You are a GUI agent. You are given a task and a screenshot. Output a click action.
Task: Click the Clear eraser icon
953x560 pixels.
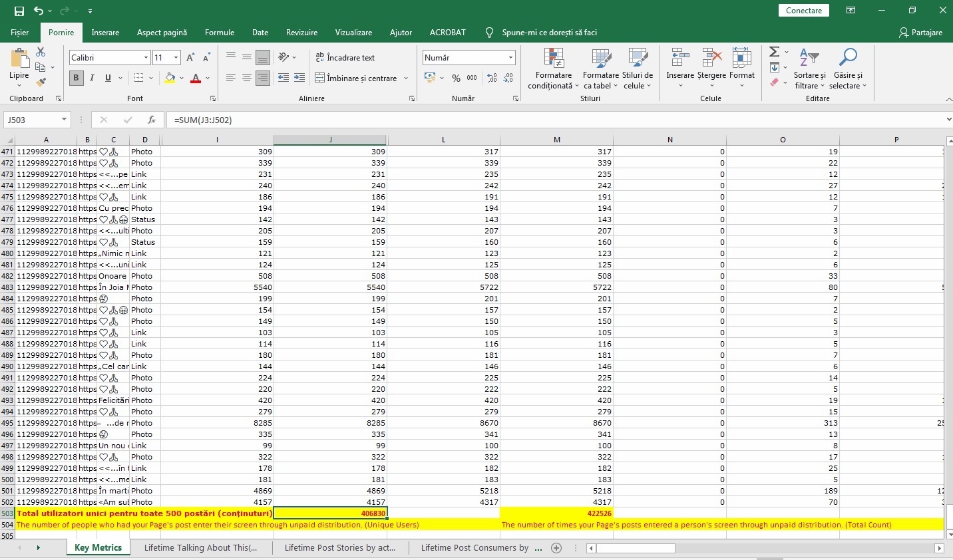pyautogui.click(x=774, y=82)
